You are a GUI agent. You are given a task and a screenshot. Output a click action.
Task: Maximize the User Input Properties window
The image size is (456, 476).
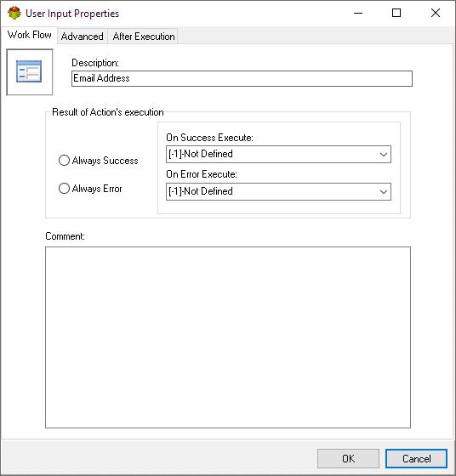(x=396, y=13)
